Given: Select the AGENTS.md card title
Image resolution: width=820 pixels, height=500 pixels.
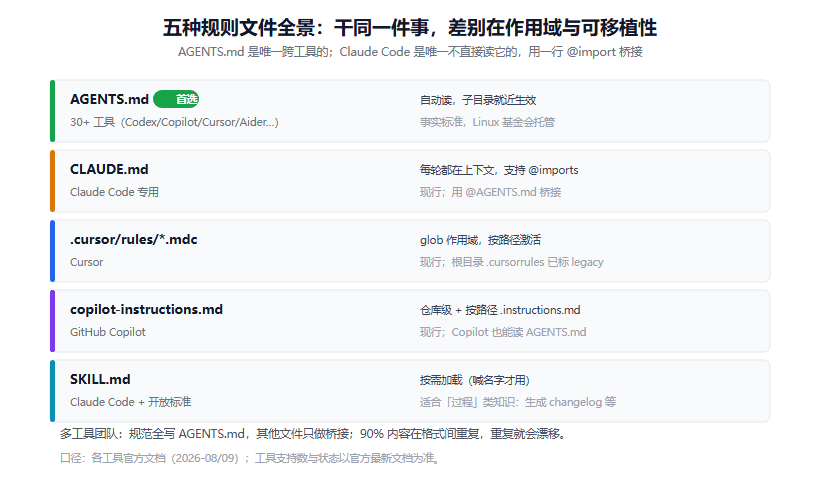Looking at the screenshot, I should point(109,99).
